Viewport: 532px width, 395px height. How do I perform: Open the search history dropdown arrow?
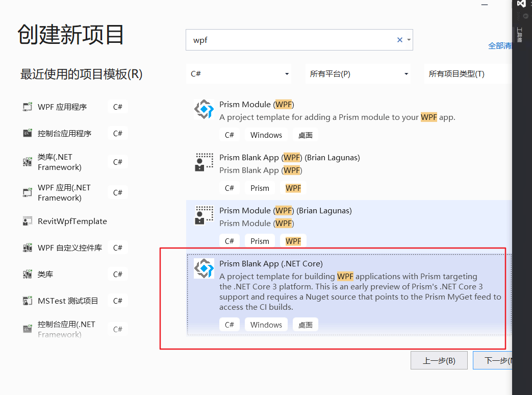[409, 40]
